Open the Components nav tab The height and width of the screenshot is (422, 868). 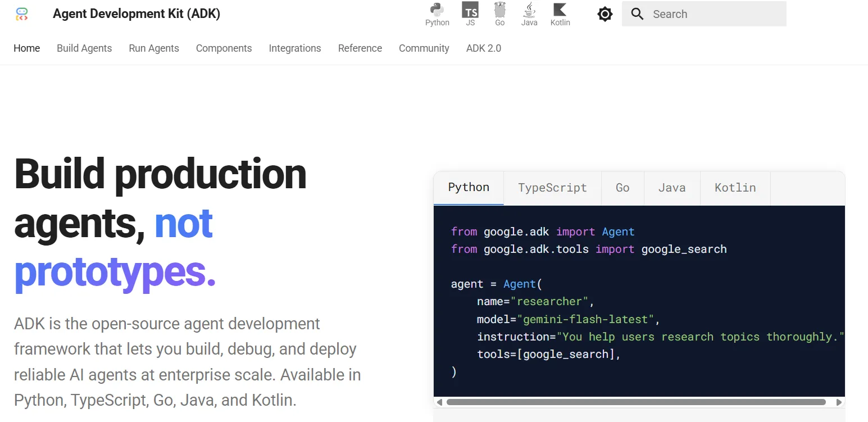[x=224, y=48]
